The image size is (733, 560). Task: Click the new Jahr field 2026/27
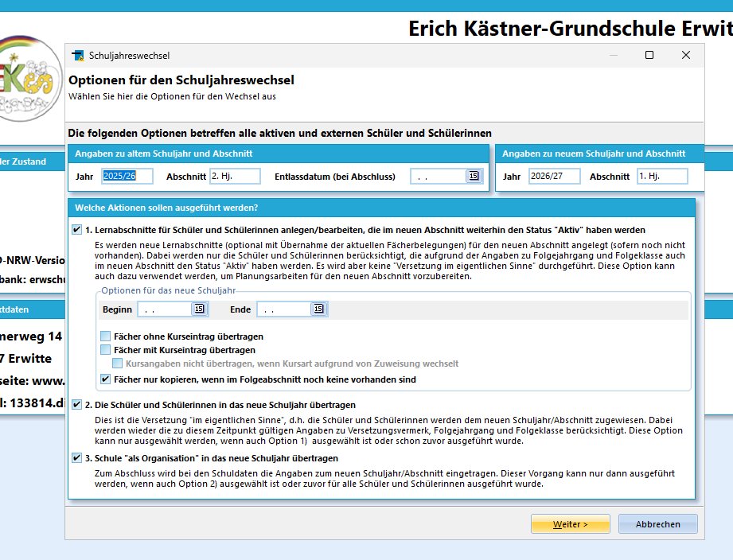(555, 176)
